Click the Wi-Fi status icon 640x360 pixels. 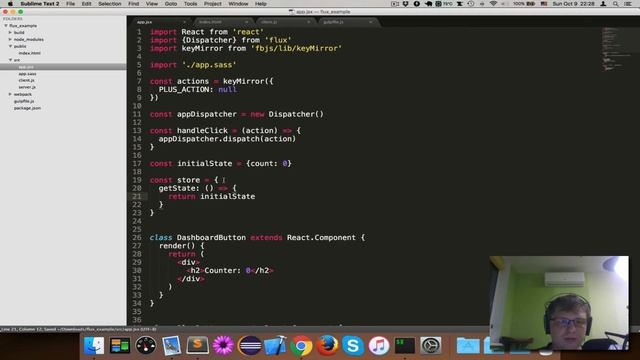point(493,4)
